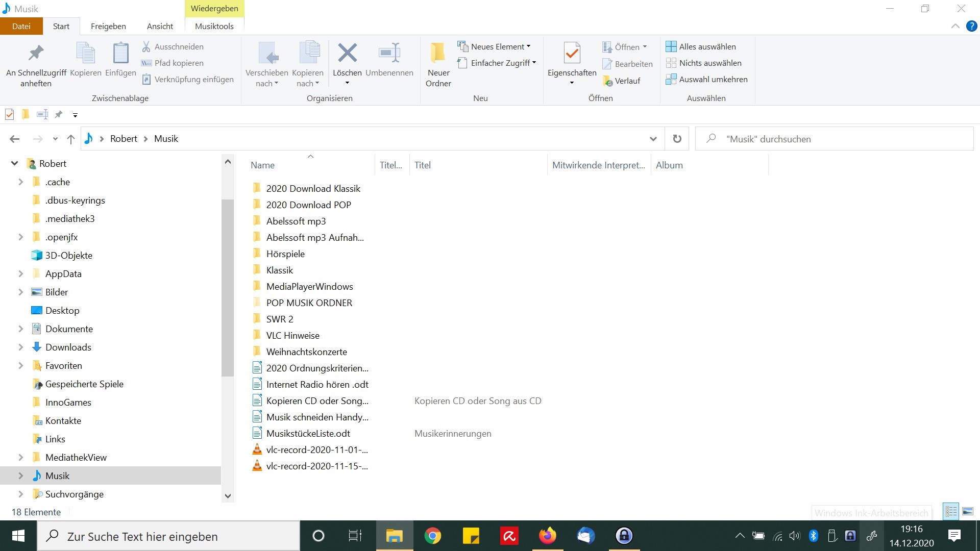
Task: Click Verknüpfung einfügen command
Action: pyautogui.click(x=187, y=79)
